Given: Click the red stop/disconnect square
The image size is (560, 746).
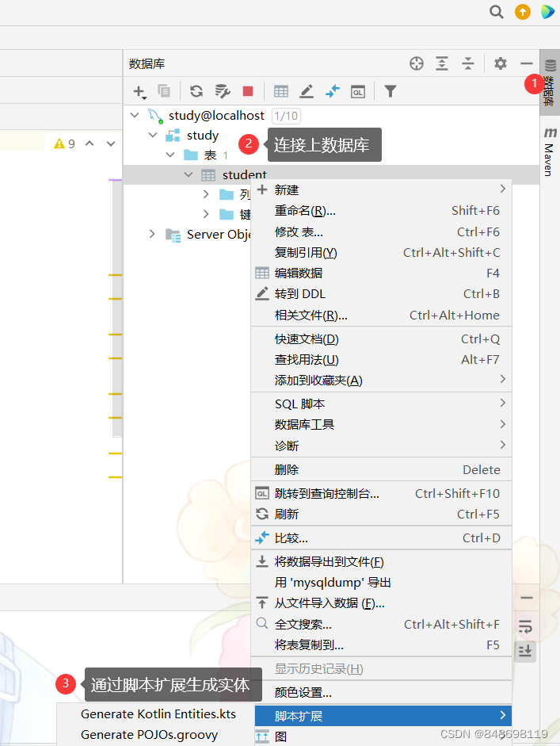Looking at the screenshot, I should coord(248,91).
